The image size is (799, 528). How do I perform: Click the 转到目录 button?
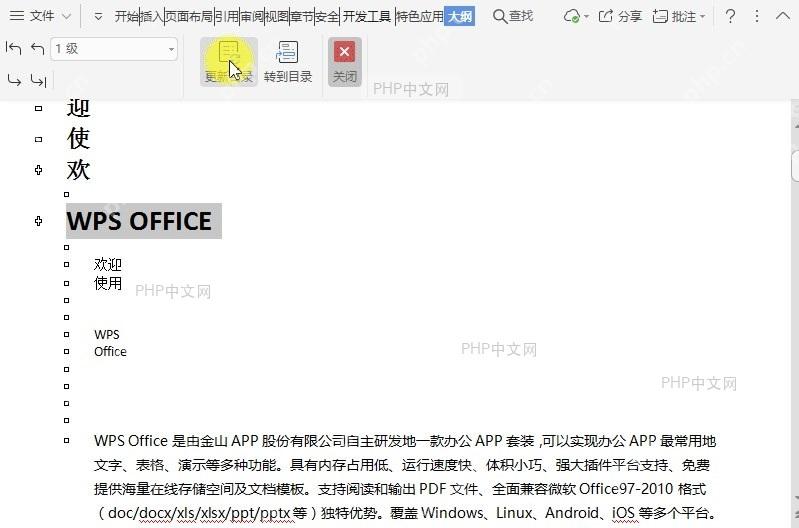[287, 62]
